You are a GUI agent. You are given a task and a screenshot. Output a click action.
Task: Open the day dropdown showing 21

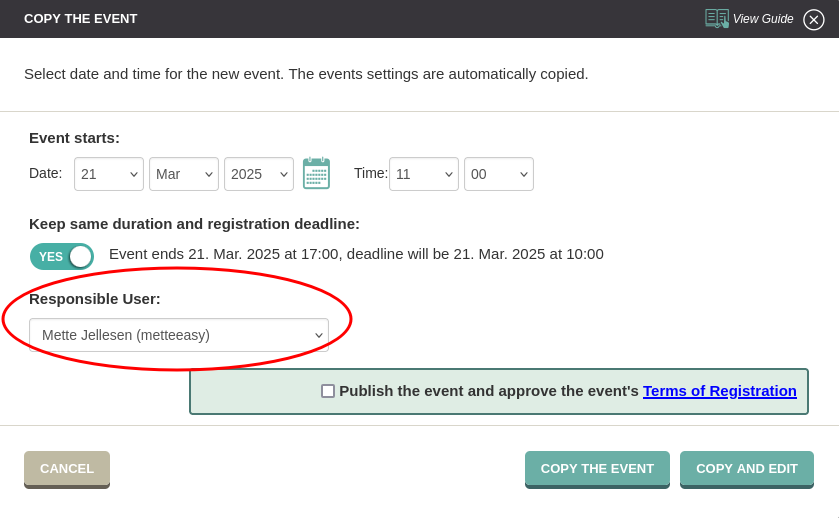109,174
